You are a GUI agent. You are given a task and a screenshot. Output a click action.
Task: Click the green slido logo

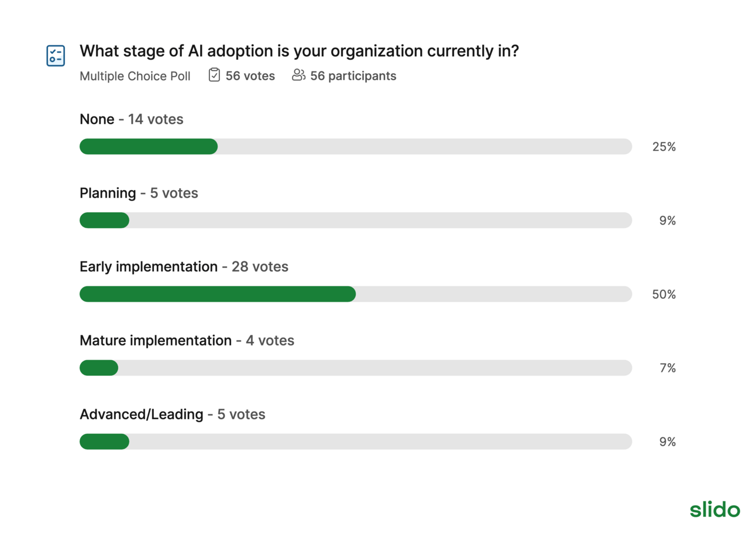coord(714,509)
